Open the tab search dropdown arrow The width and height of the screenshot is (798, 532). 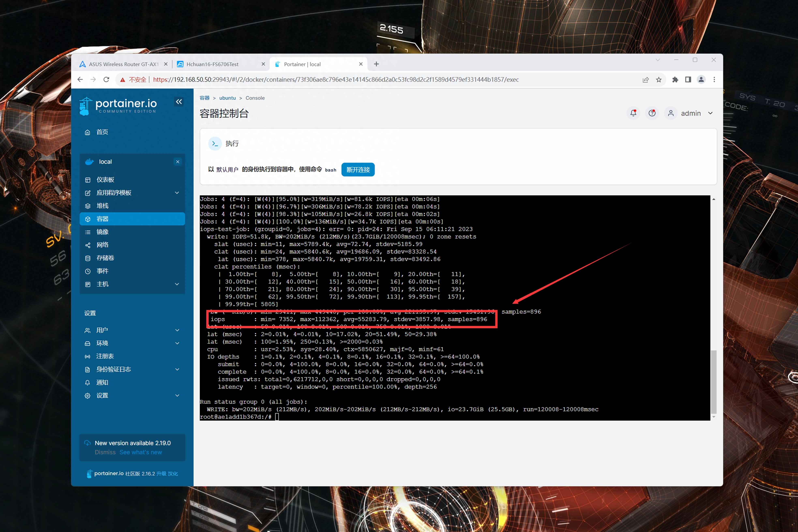[x=657, y=60]
